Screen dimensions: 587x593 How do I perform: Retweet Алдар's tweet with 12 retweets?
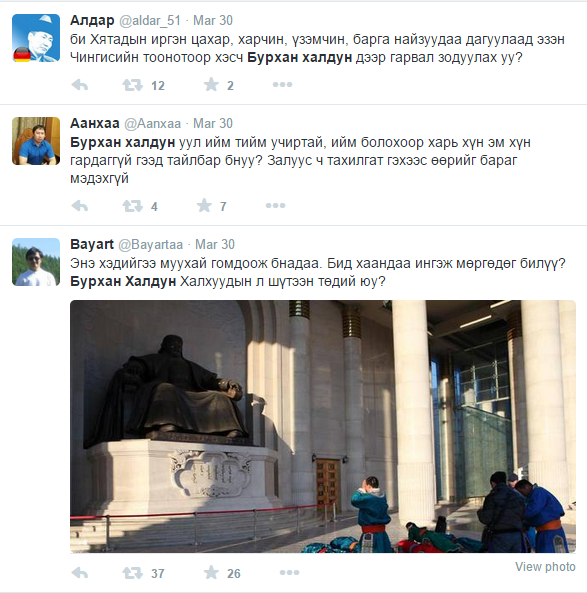point(132,85)
